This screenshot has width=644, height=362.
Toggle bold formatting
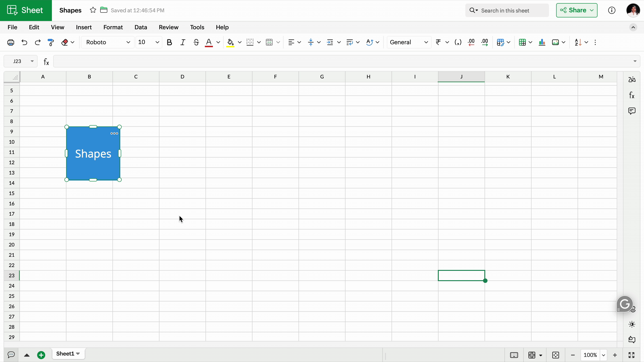pos(169,42)
